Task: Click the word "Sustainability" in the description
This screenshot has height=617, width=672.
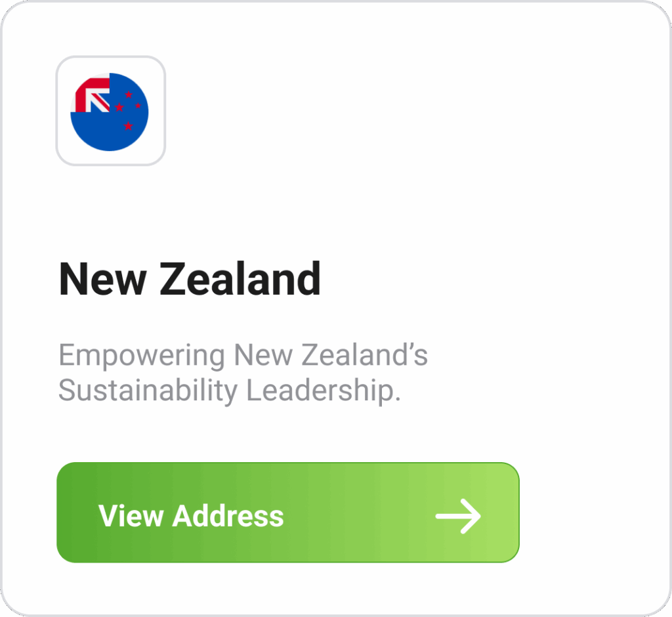Action: 148,391
